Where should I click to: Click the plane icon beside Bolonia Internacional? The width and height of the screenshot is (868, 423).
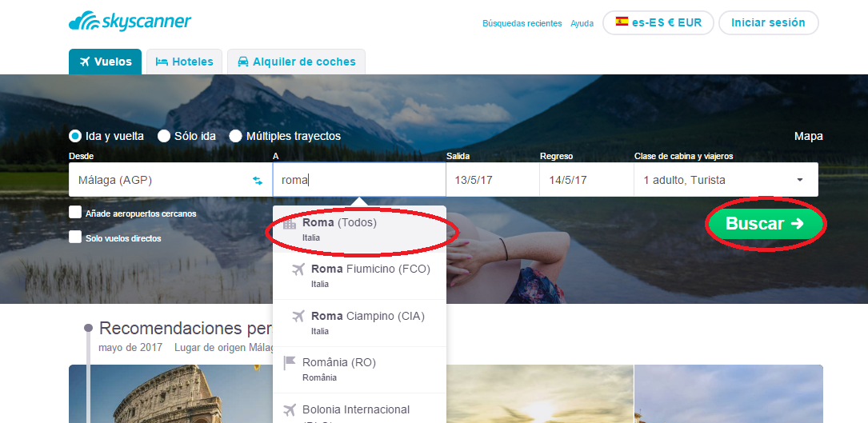click(x=290, y=410)
